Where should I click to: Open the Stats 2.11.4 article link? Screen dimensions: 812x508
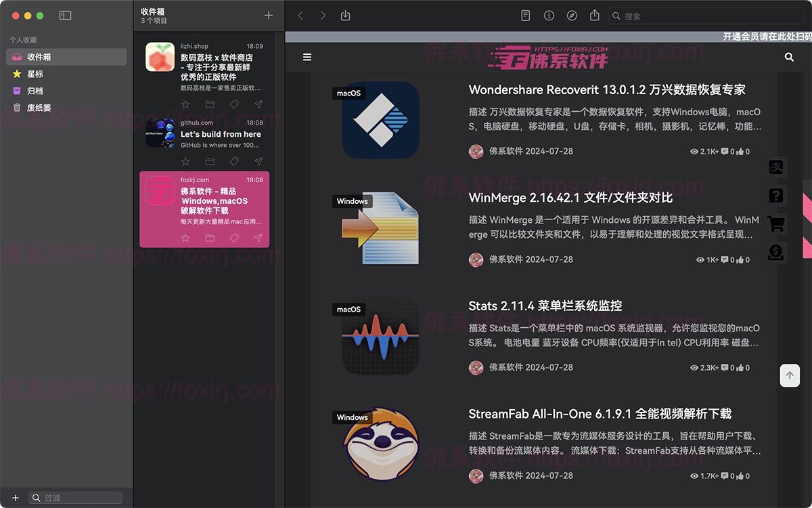click(x=545, y=306)
